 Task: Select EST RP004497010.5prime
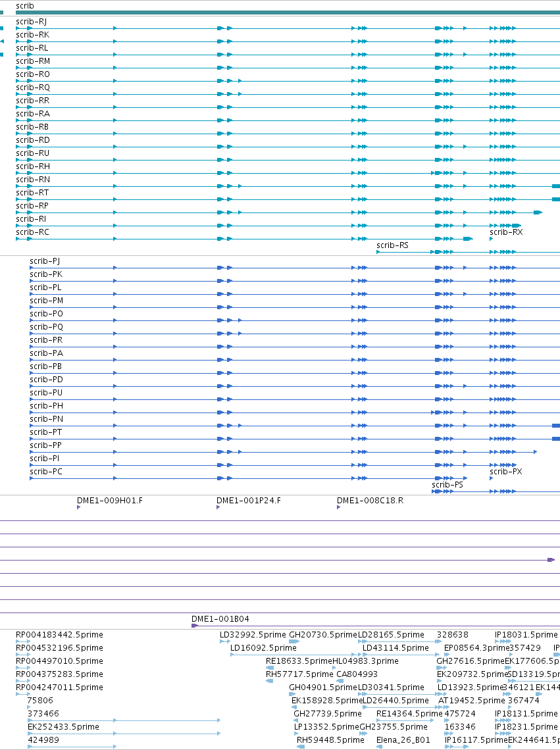[59, 661]
